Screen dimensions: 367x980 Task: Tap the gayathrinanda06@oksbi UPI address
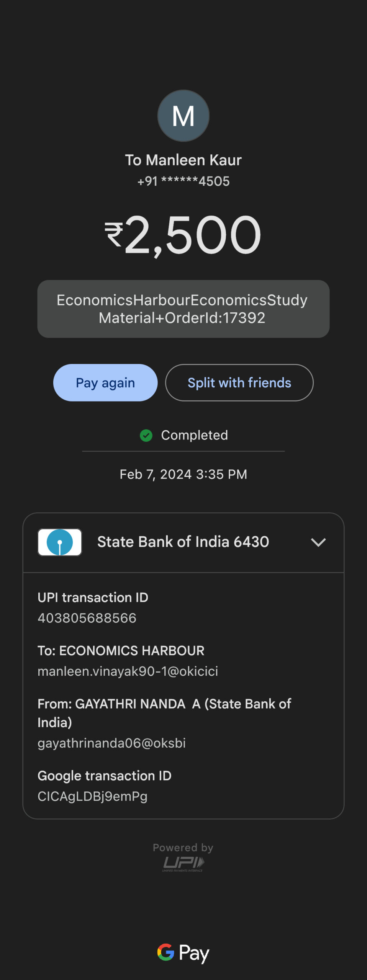click(x=111, y=743)
